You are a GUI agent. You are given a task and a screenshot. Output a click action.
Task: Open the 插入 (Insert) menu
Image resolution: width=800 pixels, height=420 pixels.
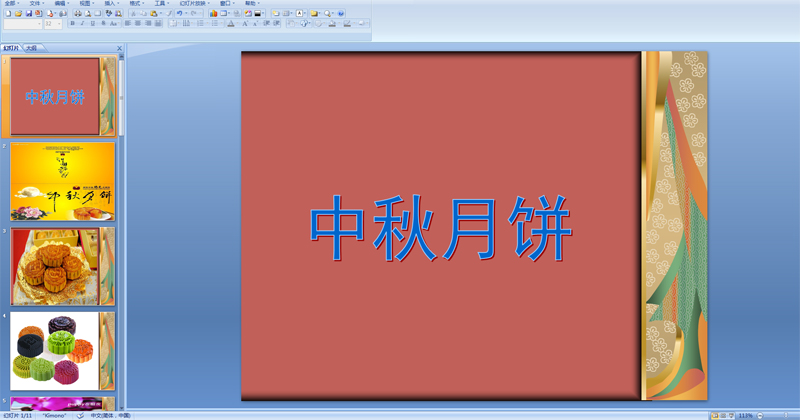click(x=110, y=3)
